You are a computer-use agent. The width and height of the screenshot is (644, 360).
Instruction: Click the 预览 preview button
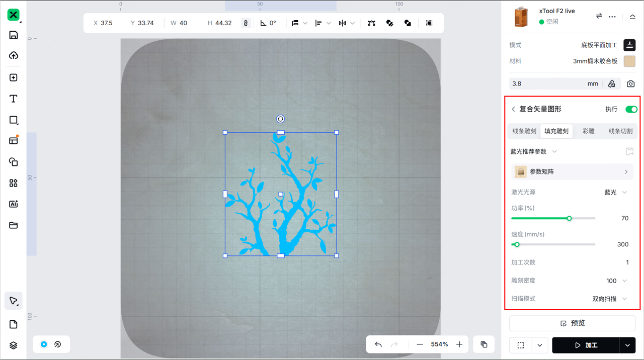[573, 323]
